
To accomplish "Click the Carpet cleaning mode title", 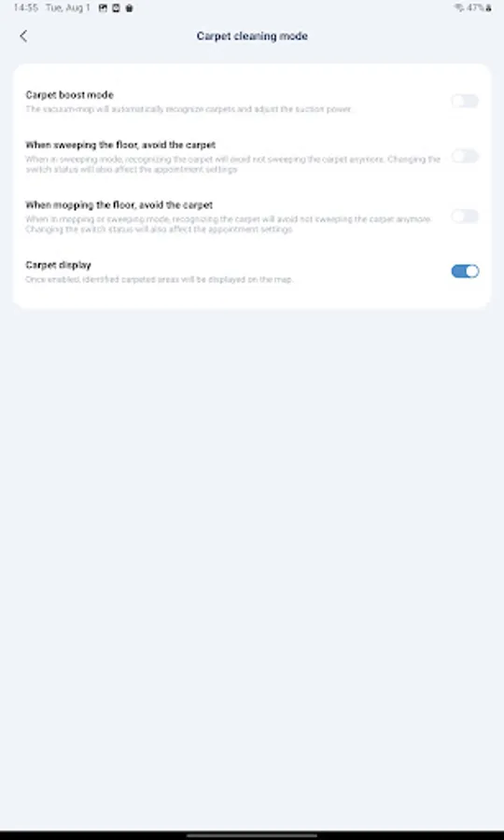I will coord(252,35).
